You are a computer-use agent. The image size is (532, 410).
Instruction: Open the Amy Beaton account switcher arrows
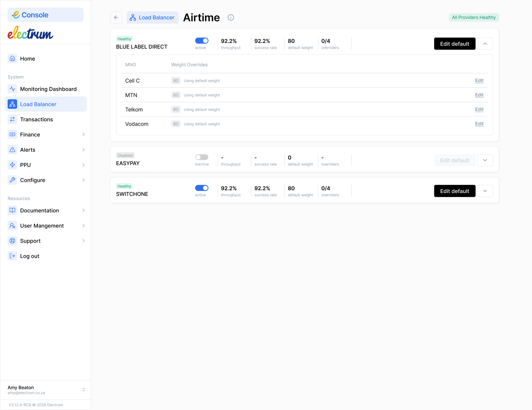coord(84,390)
